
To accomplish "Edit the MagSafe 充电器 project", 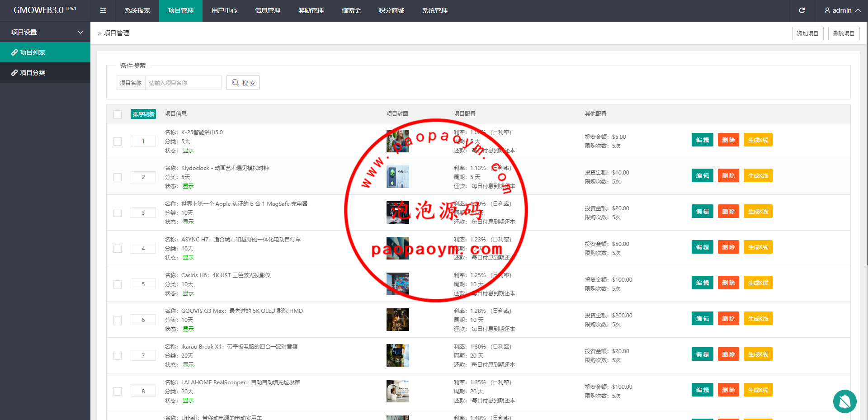I will pyautogui.click(x=703, y=211).
